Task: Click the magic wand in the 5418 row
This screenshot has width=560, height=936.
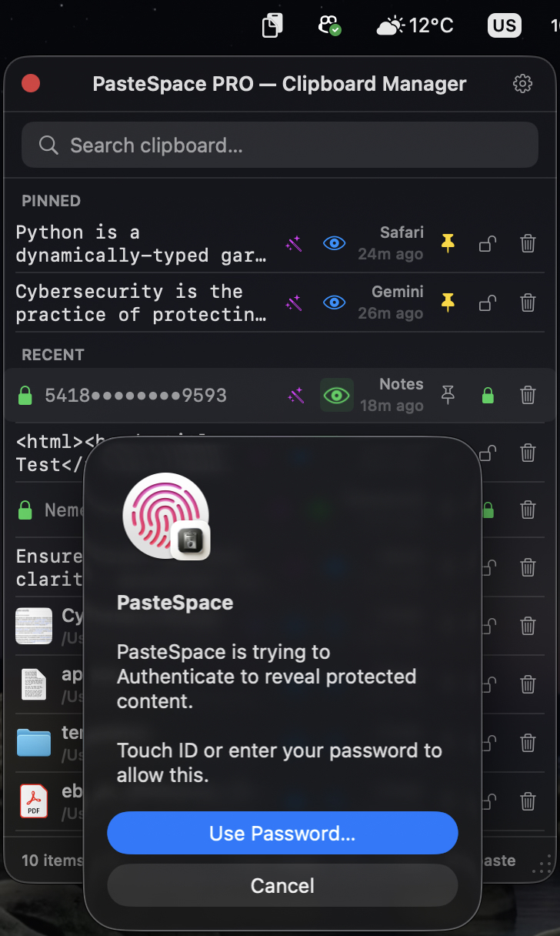Action: [x=295, y=396]
